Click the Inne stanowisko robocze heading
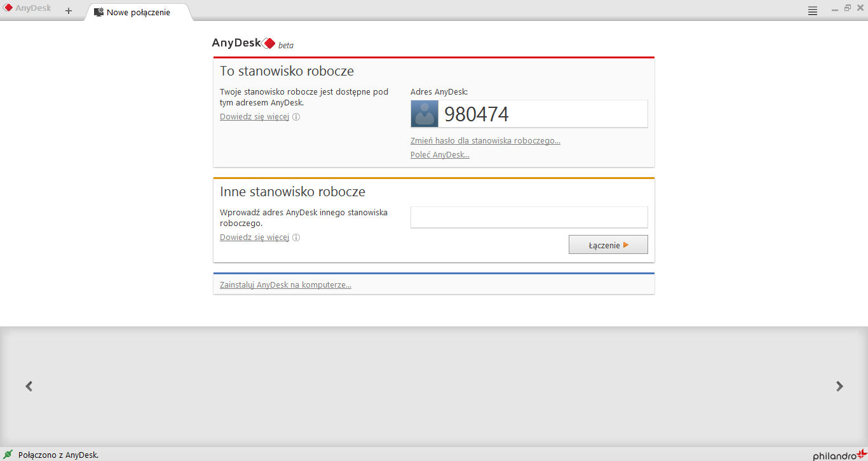868x461 pixels. coord(292,192)
